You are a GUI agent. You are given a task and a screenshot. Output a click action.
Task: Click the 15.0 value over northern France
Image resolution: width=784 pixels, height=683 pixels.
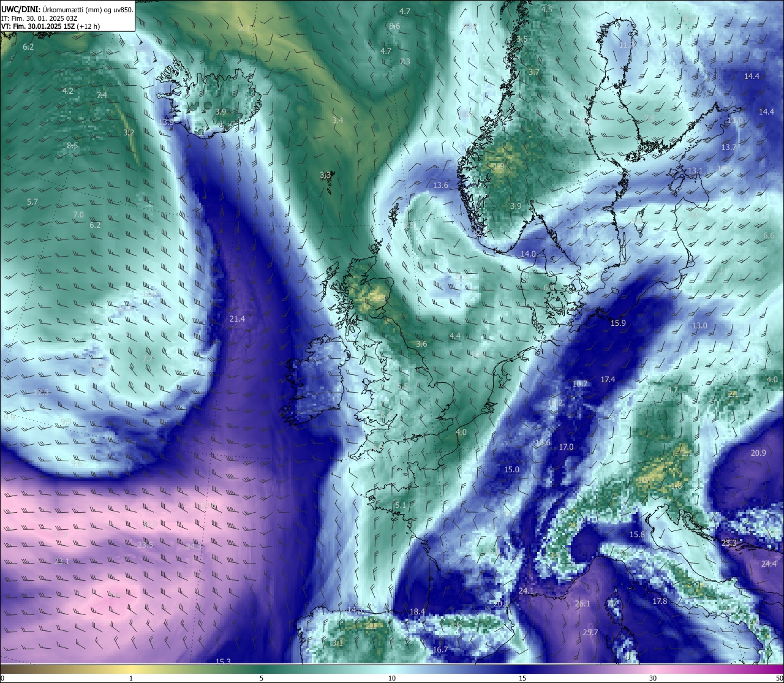point(511,470)
